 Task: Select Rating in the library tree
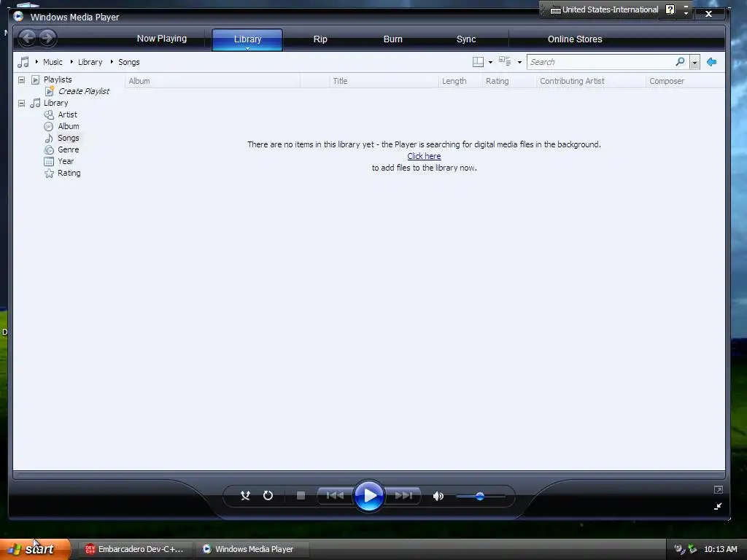69,173
